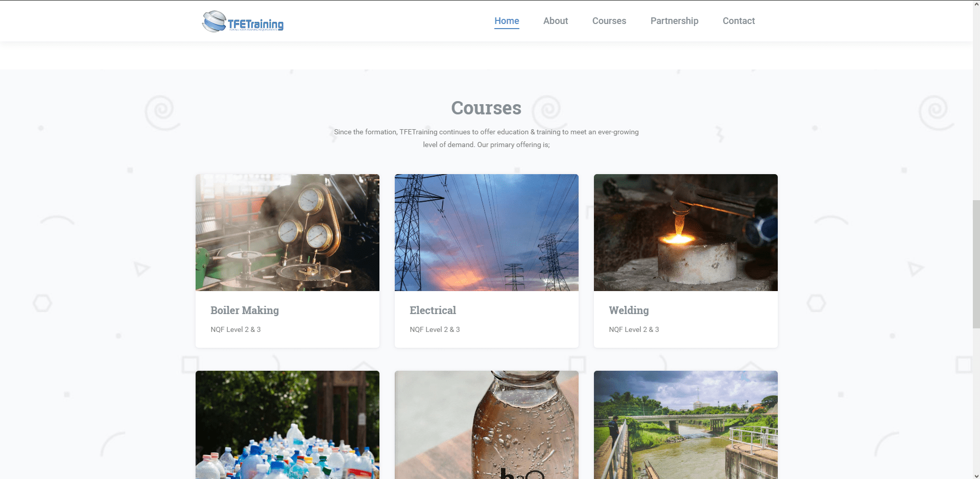Go to the About page
980x479 pixels.
(x=556, y=21)
